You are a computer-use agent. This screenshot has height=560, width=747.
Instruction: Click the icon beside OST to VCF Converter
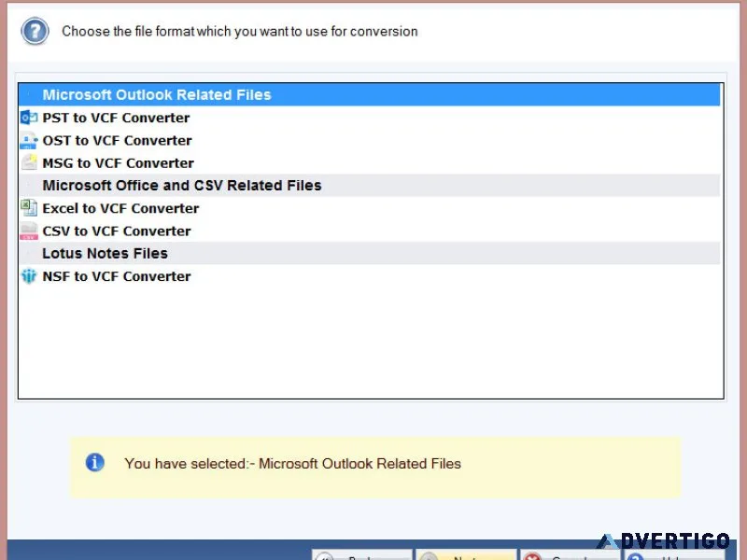29,141
